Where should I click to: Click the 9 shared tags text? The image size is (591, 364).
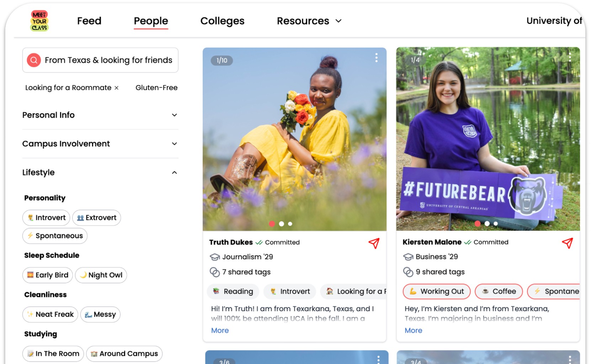click(x=440, y=272)
